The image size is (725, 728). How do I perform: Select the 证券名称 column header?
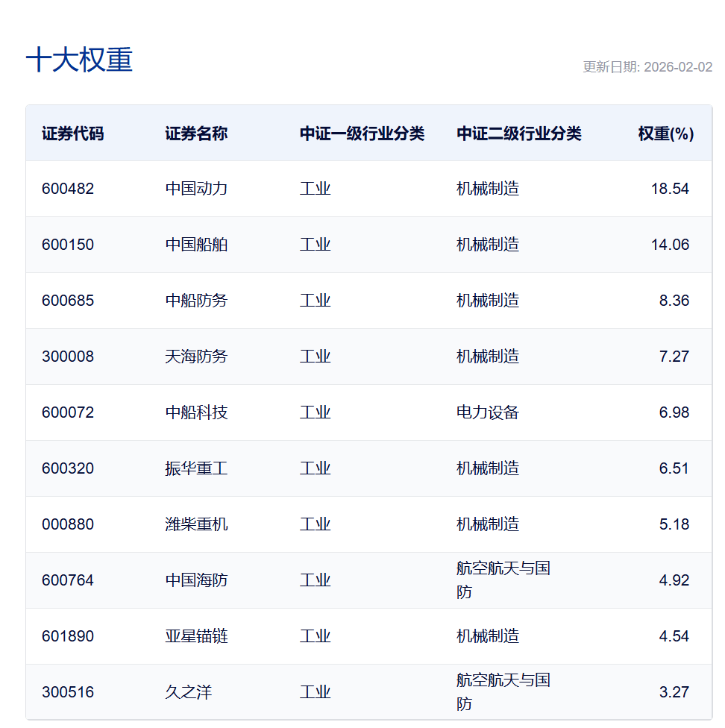pyautogui.click(x=196, y=134)
